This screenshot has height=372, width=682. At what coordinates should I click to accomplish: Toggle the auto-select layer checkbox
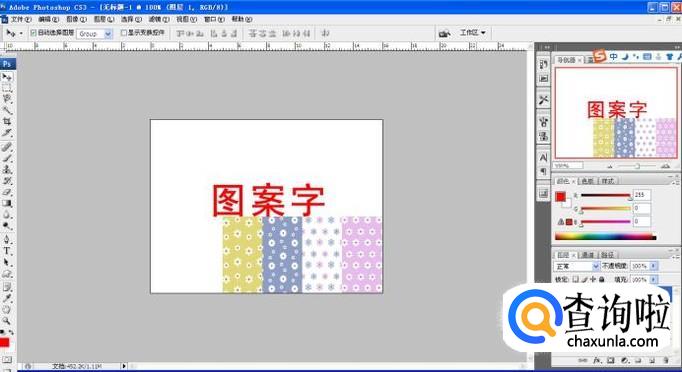33,33
